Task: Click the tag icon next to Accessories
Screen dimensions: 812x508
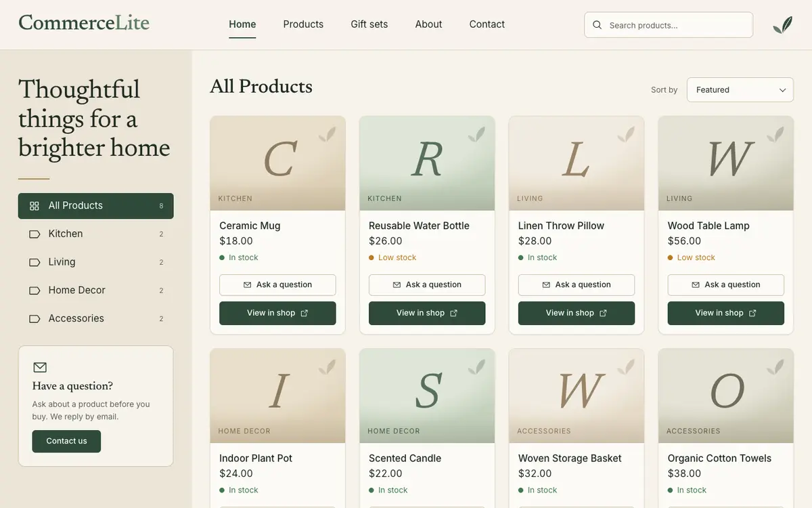Action: coord(35,318)
